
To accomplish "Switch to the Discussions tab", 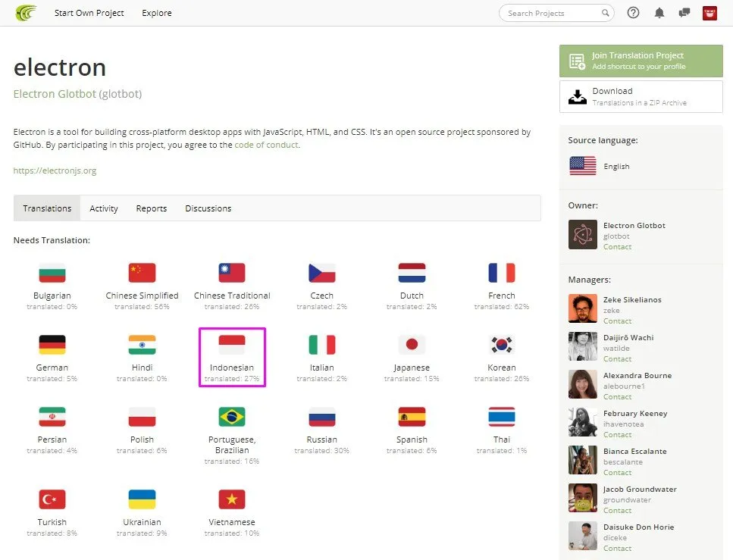I will pos(208,208).
